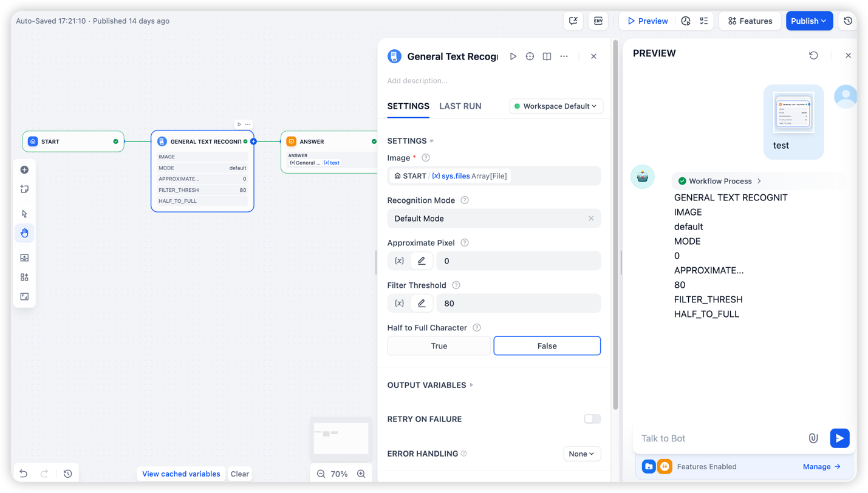Open Error Handling None dropdown
The image size is (868, 493).
point(581,454)
